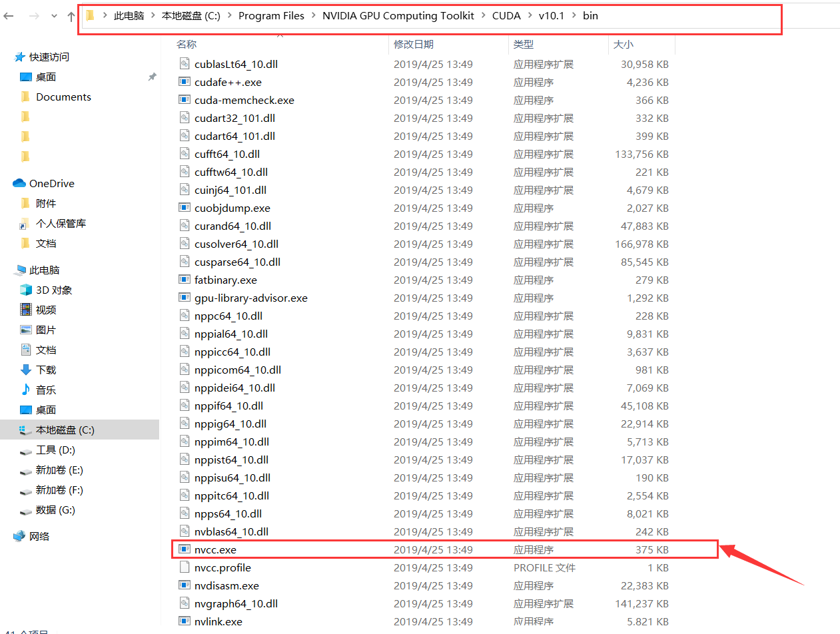Image resolution: width=840 pixels, height=634 pixels.
Task: Select cuda-memcheck.exe application icon
Action: point(185,100)
